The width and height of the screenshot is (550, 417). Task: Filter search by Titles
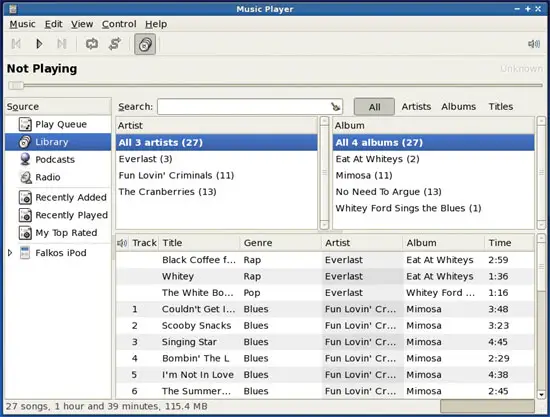[501, 107]
